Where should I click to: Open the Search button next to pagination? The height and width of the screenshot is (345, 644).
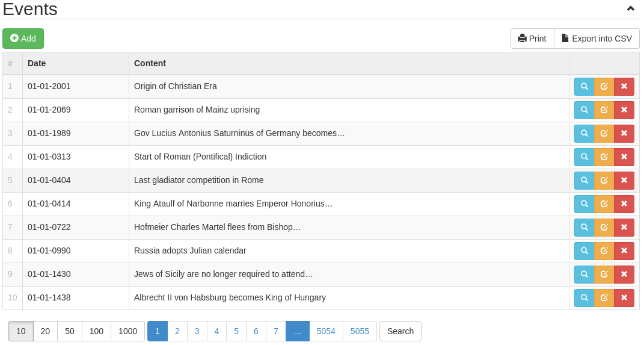400,331
